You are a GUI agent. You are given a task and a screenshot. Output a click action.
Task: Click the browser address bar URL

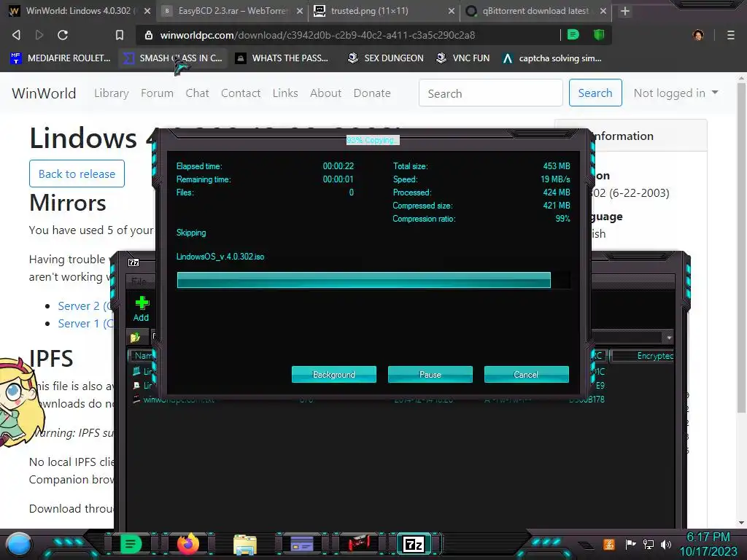(x=317, y=35)
